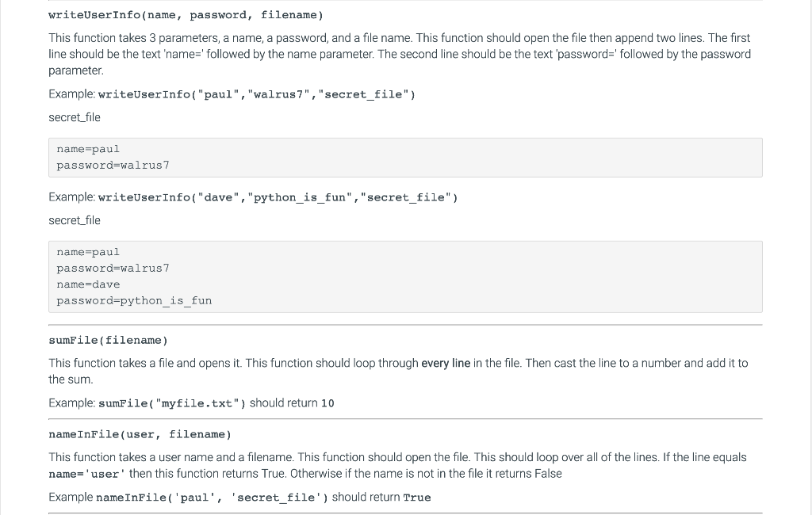Click the sumFile("myfile.txt") example code
Screen dimensions: 812x515
click(172, 403)
